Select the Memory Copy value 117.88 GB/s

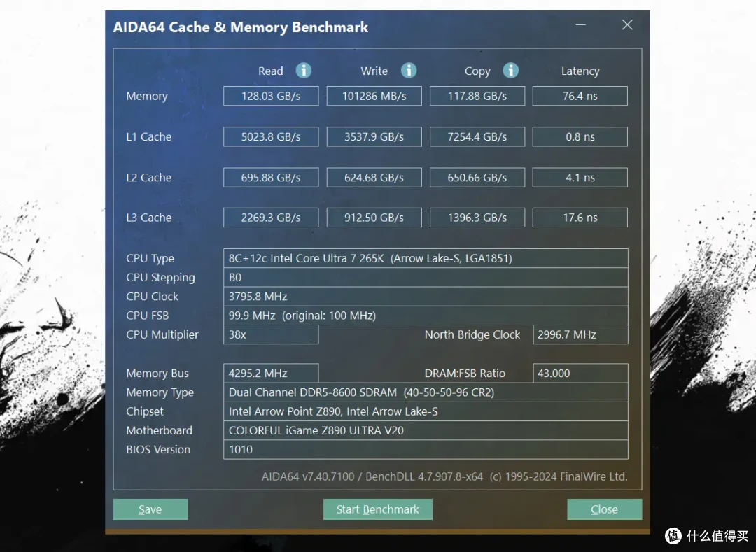pyautogui.click(x=477, y=96)
